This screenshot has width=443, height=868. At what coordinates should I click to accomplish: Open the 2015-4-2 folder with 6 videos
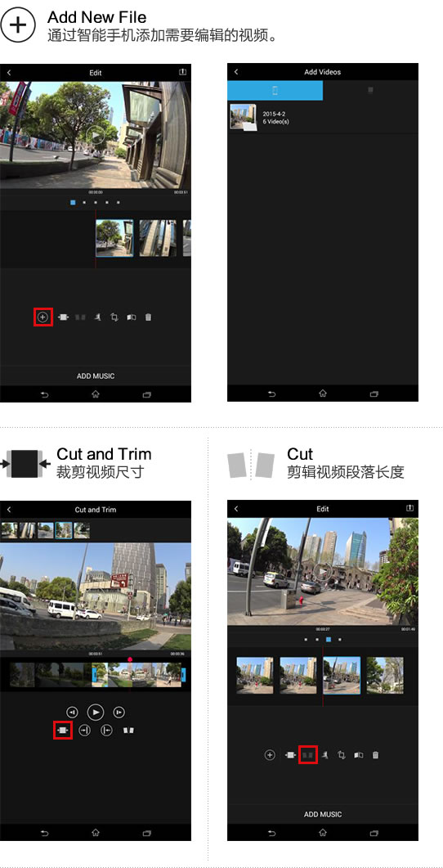coord(323,117)
